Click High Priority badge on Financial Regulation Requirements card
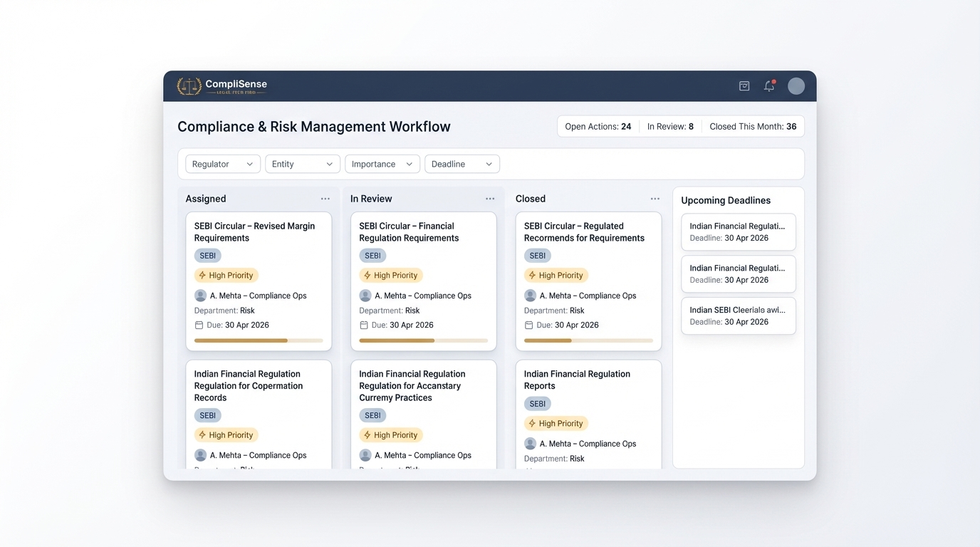 tap(391, 275)
